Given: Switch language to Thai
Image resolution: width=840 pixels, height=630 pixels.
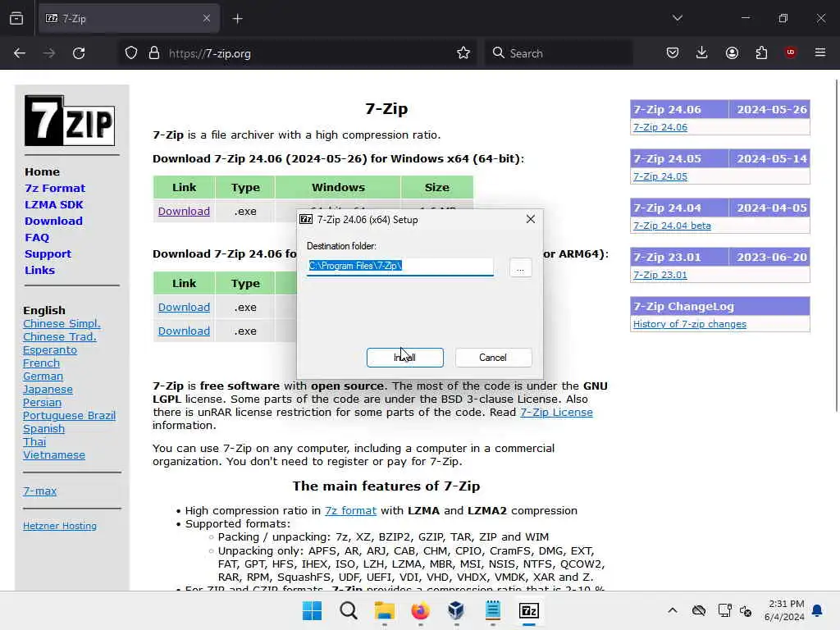Looking at the screenshot, I should coord(34,441).
